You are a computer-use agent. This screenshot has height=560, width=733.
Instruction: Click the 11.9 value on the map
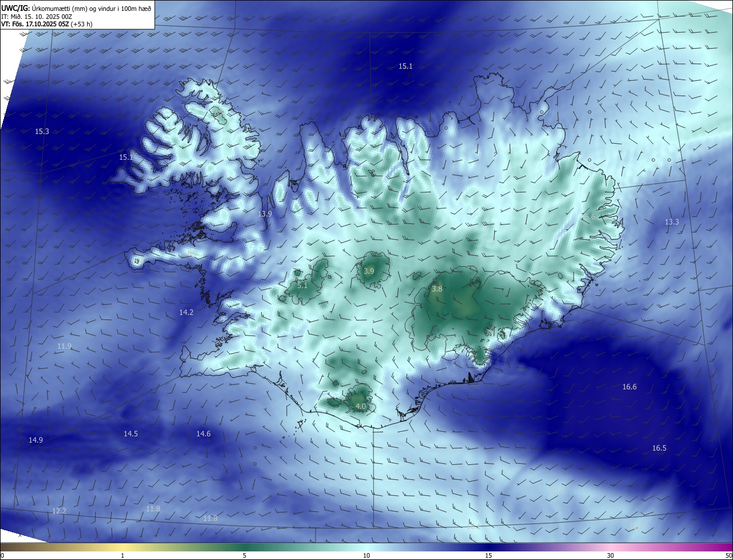(x=64, y=346)
